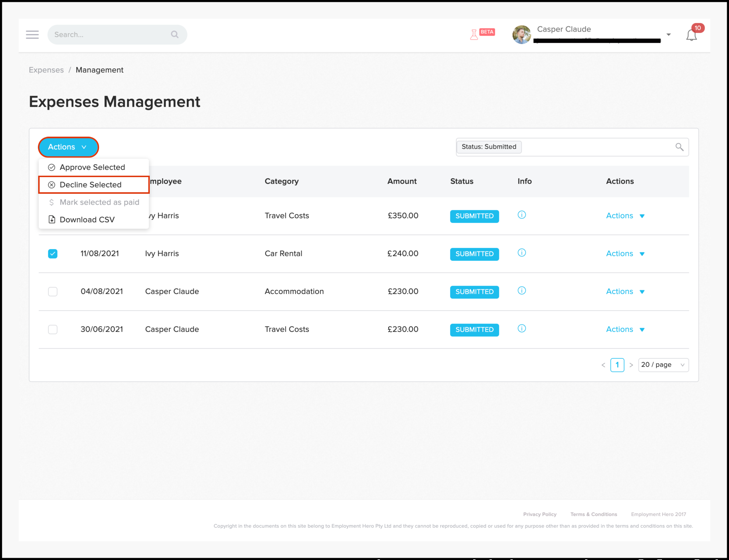This screenshot has height=560, width=729.
Task: Open the hamburger navigation menu
Action: [32, 35]
